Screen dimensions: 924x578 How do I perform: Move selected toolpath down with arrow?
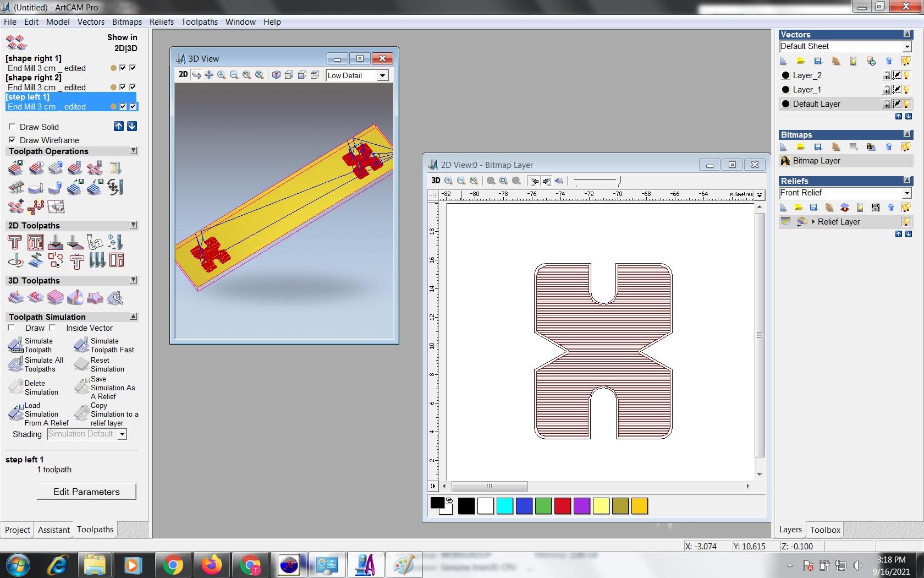click(132, 126)
